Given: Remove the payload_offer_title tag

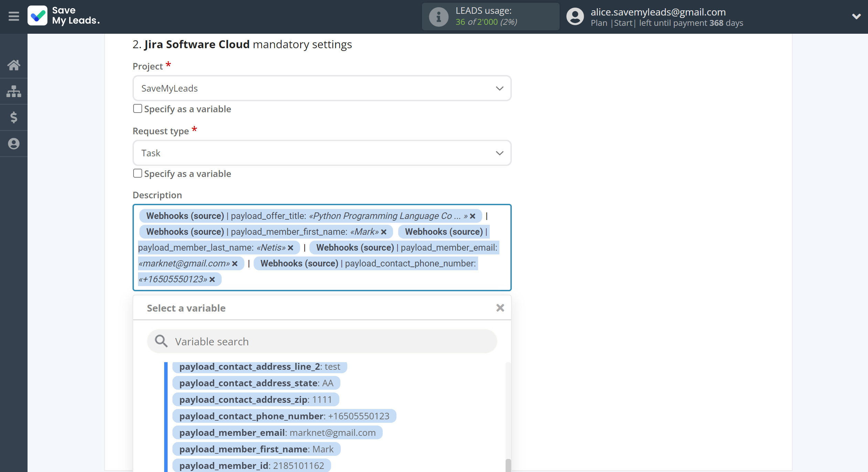Looking at the screenshot, I should (x=473, y=216).
